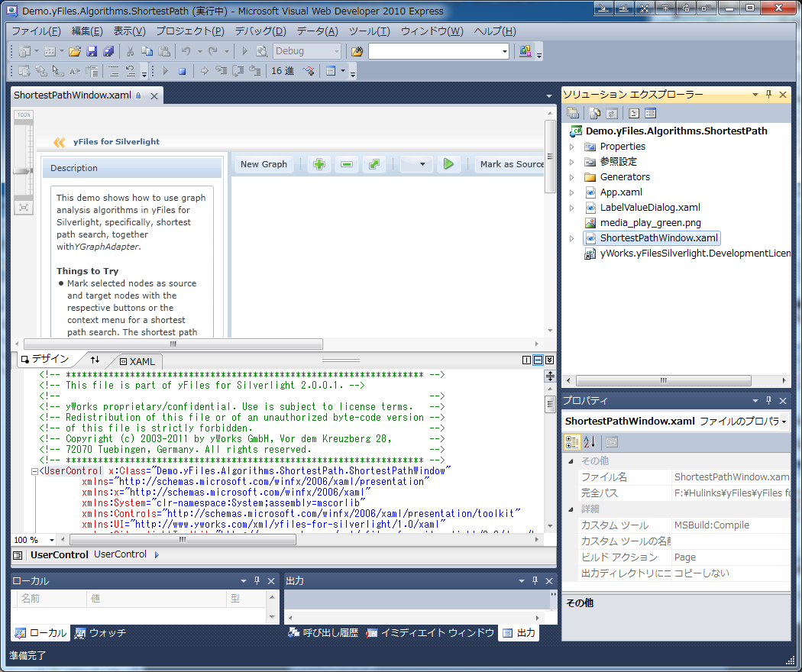Pin the Solution Explorer panel
The width and height of the screenshot is (802, 672).
pos(768,94)
